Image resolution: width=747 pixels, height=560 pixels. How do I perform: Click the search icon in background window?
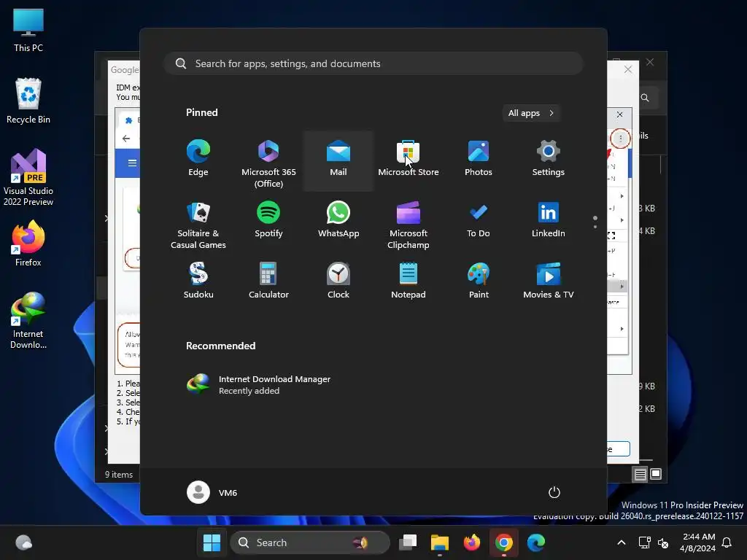pyautogui.click(x=645, y=98)
